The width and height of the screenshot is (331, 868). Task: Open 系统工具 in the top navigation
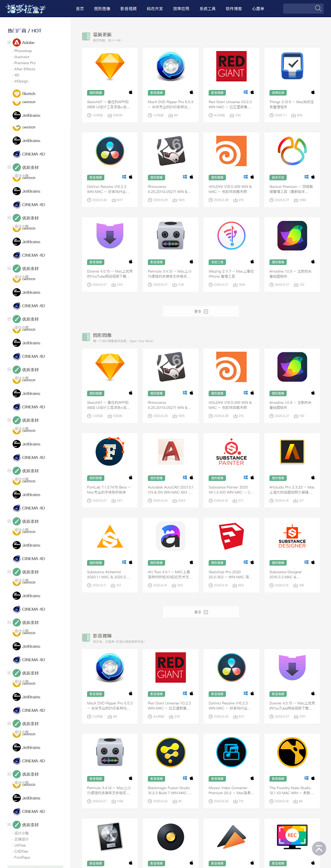click(x=208, y=9)
